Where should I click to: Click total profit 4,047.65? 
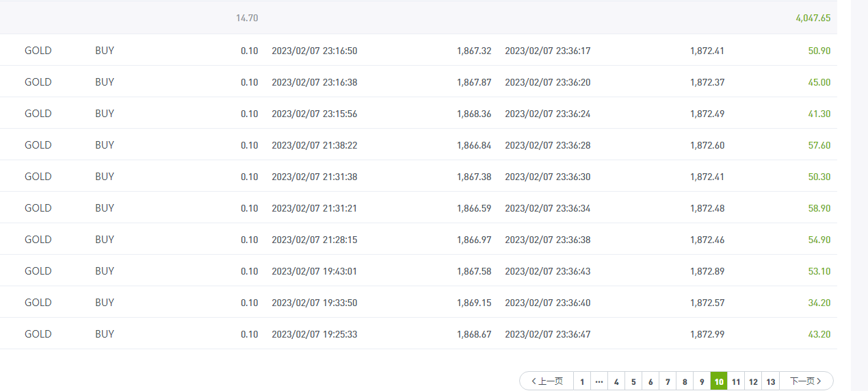(813, 18)
